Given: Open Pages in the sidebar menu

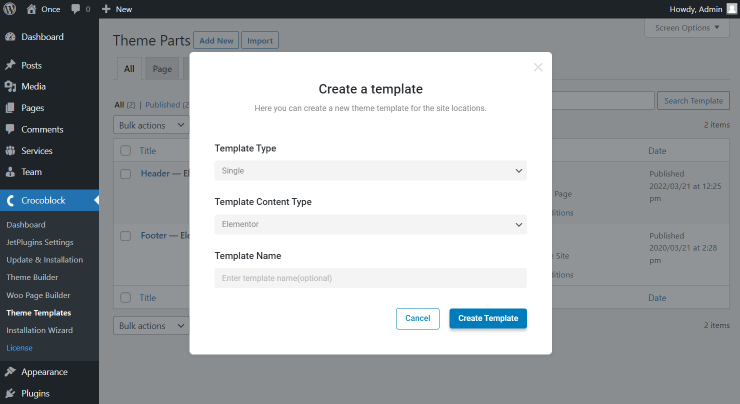Looking at the screenshot, I should [33, 108].
